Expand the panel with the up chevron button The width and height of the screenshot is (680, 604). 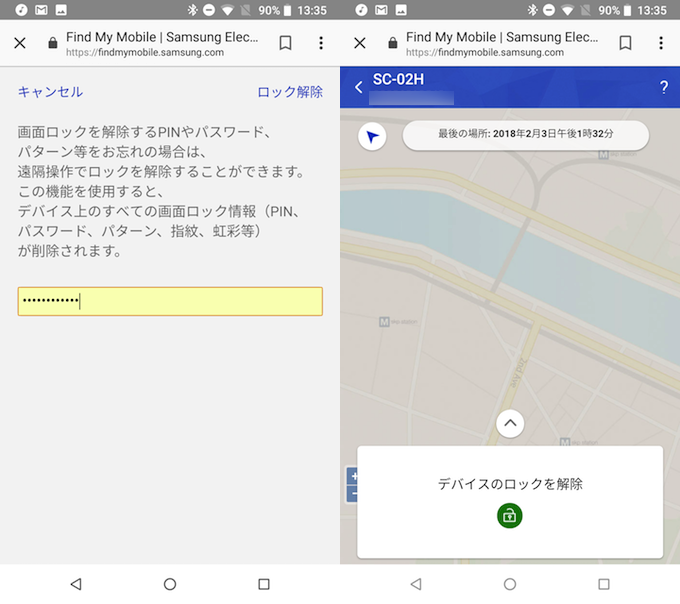pos(510,423)
